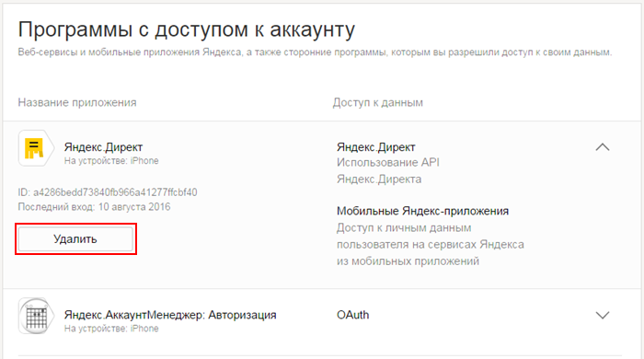Click the Яндекс.АккаунтМенеджер calendar-grid icon
The width and height of the screenshot is (644, 359).
[36, 316]
